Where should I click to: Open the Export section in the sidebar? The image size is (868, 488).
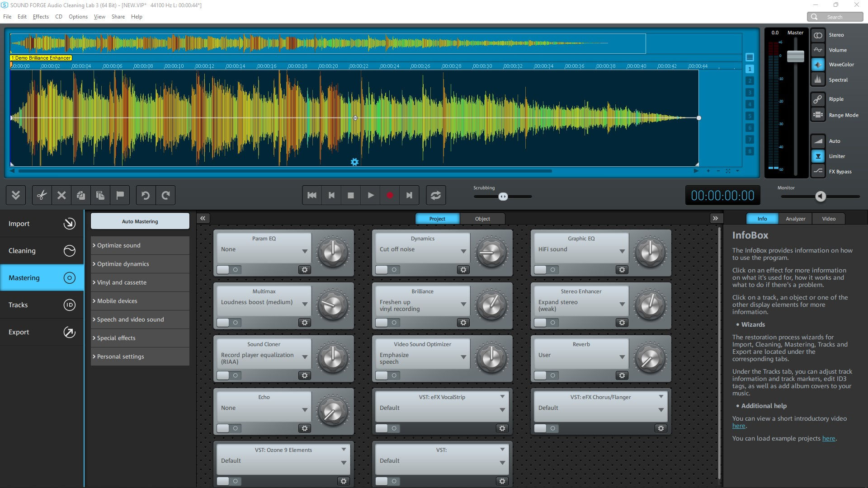41,332
